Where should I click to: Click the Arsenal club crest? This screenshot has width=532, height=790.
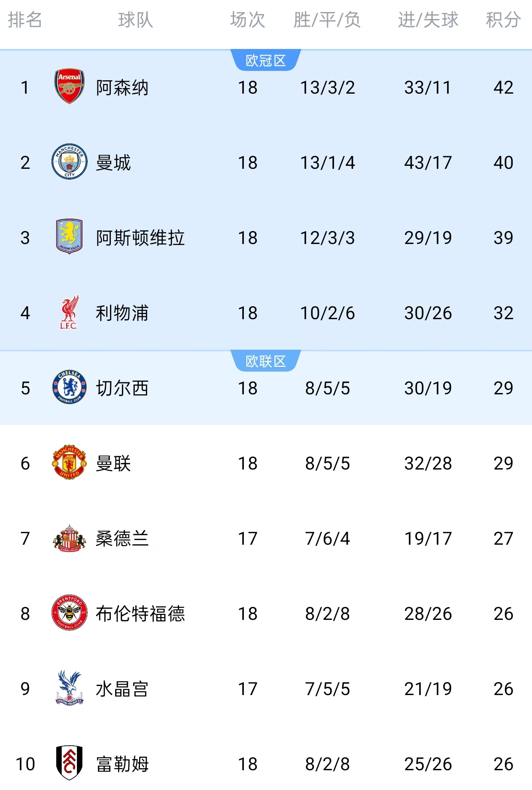tap(69, 87)
